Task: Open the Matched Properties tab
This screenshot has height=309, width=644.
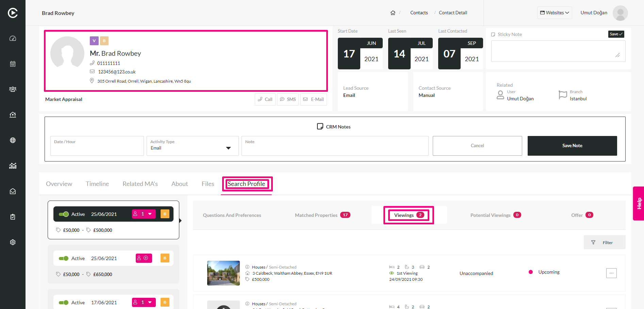Action: pyautogui.click(x=322, y=215)
